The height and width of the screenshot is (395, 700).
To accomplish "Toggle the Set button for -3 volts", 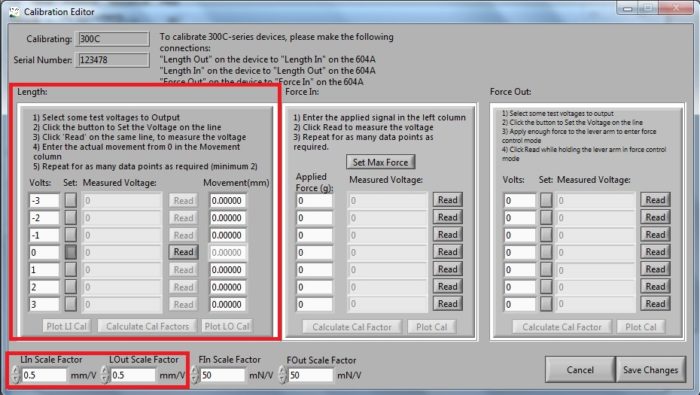I will pos(71,200).
